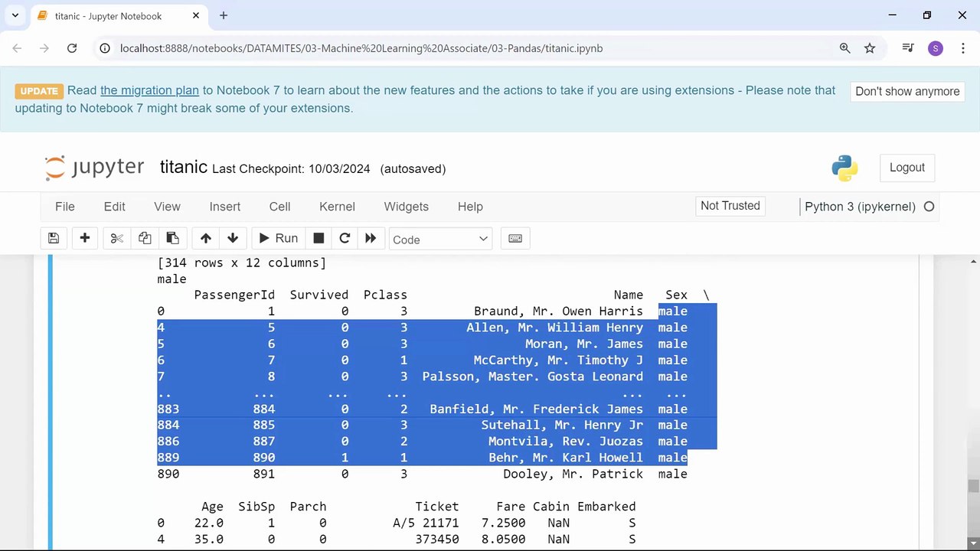The image size is (980, 551).
Task: Click the Python logo icon
Action: tap(844, 168)
